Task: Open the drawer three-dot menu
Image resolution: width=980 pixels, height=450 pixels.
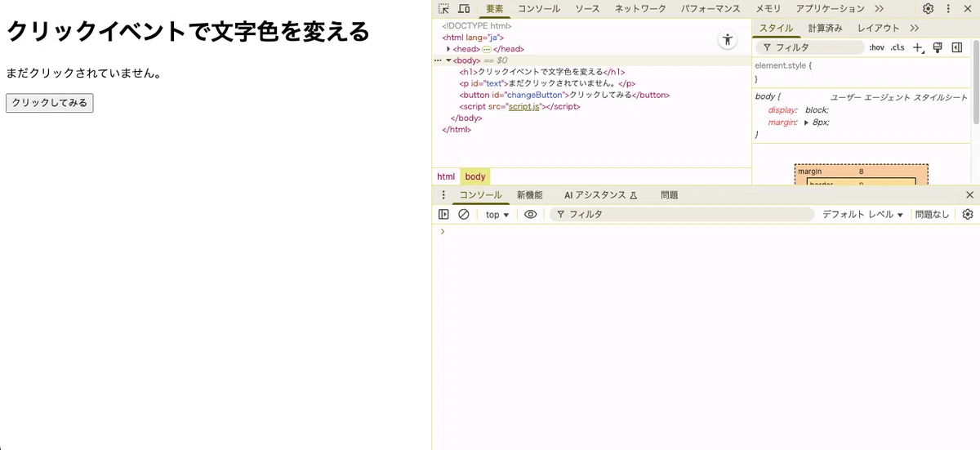Action: (x=443, y=195)
